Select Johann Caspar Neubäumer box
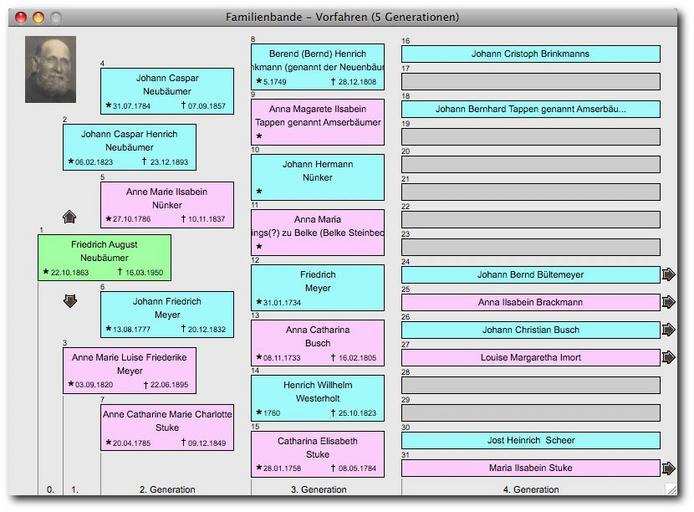 coord(167,91)
